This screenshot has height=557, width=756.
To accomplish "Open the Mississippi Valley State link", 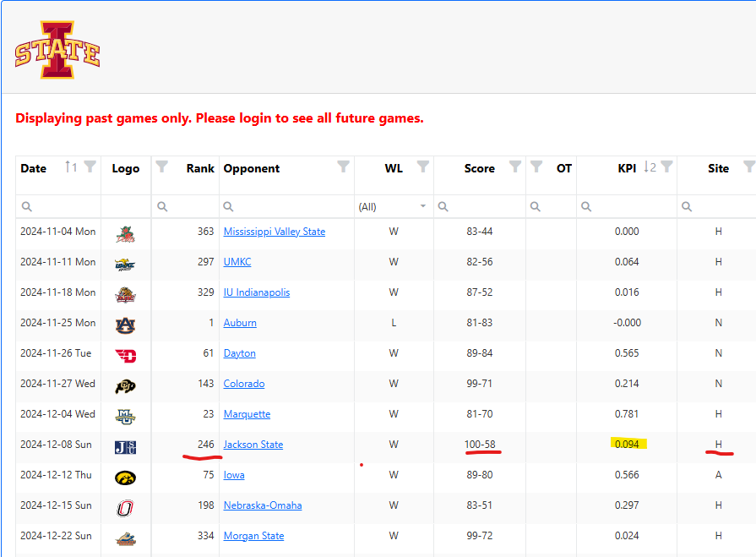I will coord(275,232).
